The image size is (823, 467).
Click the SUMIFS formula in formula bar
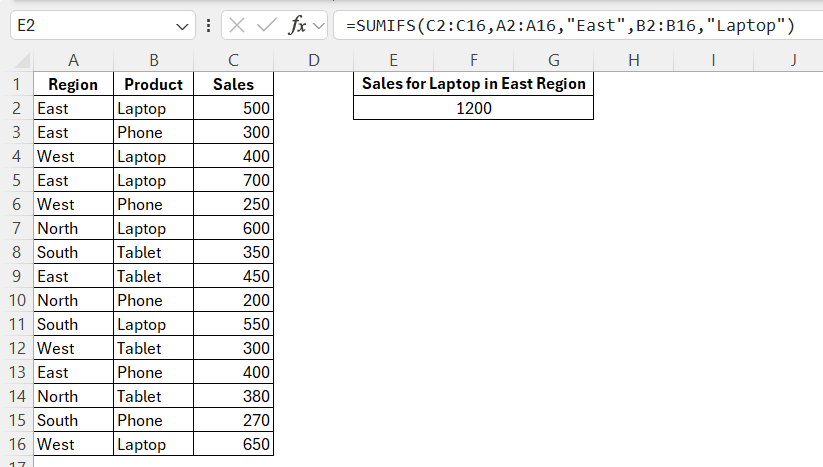point(570,26)
